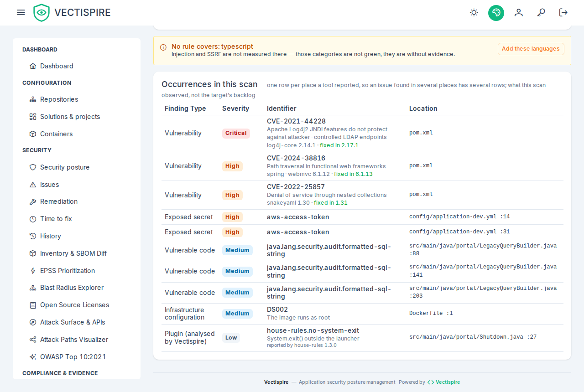Click the Security posture shield icon
The width and height of the screenshot is (584, 392).
coord(33,167)
